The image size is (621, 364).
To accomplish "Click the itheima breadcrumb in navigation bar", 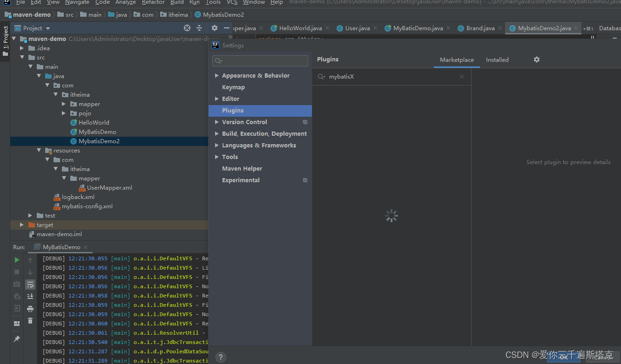I will pos(174,14).
